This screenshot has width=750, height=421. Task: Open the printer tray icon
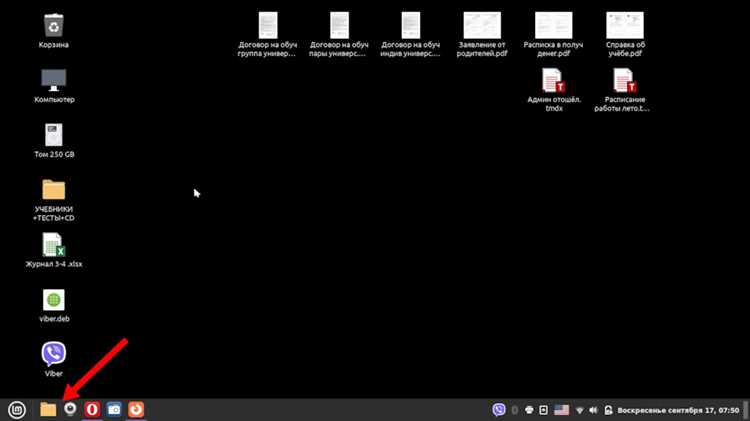point(529,410)
